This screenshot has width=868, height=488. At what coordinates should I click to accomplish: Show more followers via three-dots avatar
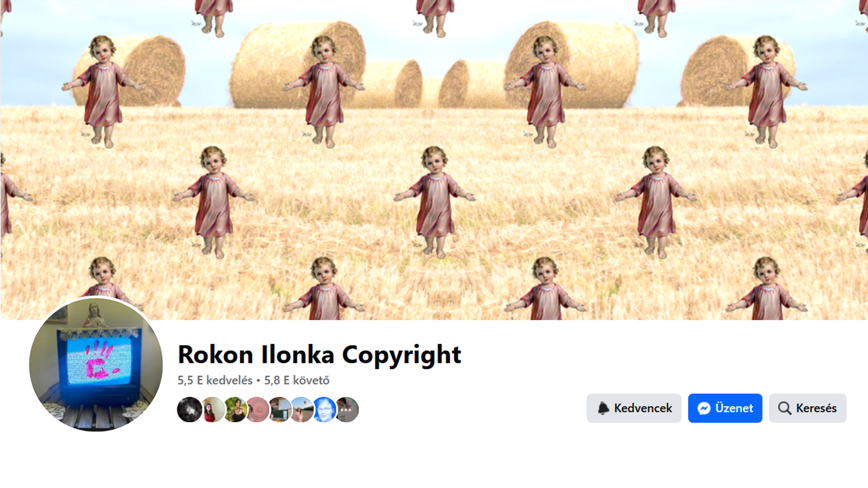[x=347, y=409]
